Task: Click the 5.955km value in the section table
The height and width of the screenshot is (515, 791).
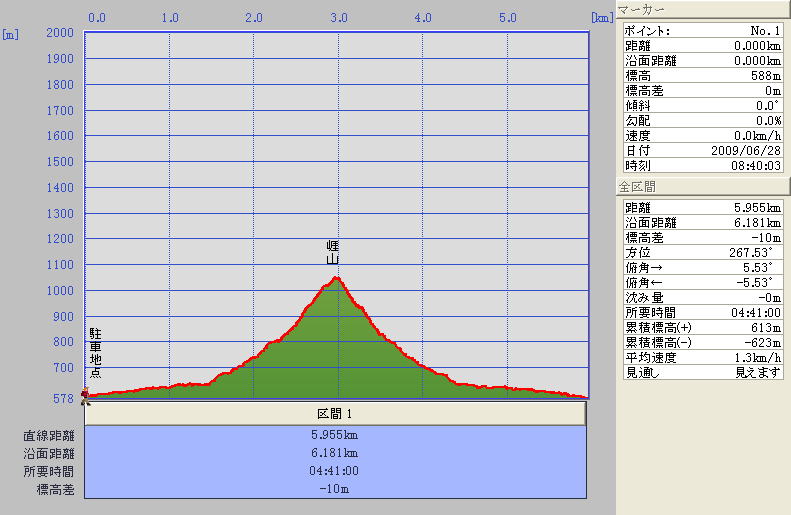Action: click(334, 435)
